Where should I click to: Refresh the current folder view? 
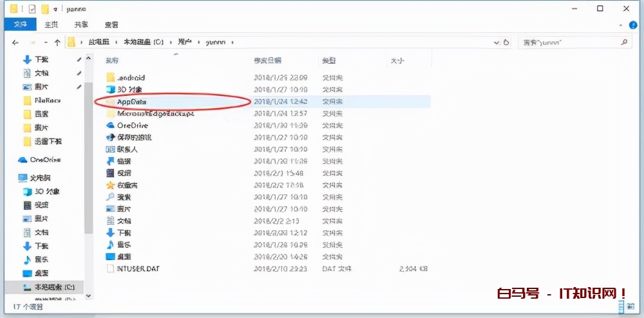pyautogui.click(x=506, y=42)
